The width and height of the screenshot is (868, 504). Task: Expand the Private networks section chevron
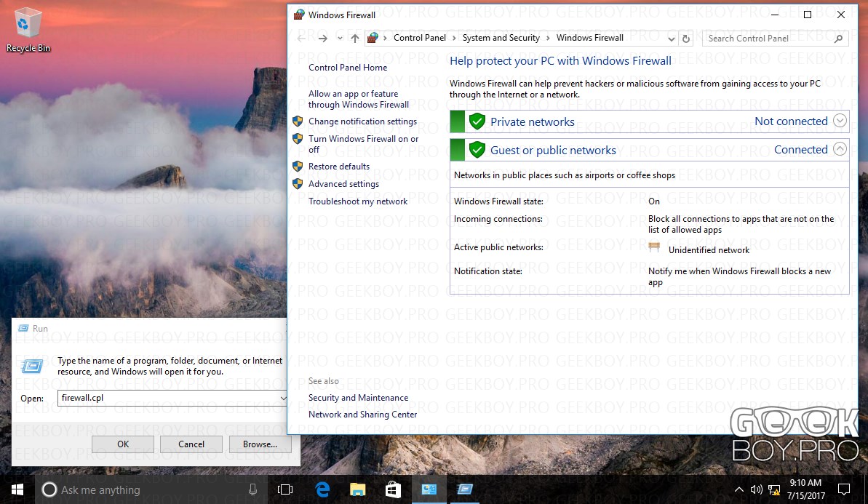840,121
